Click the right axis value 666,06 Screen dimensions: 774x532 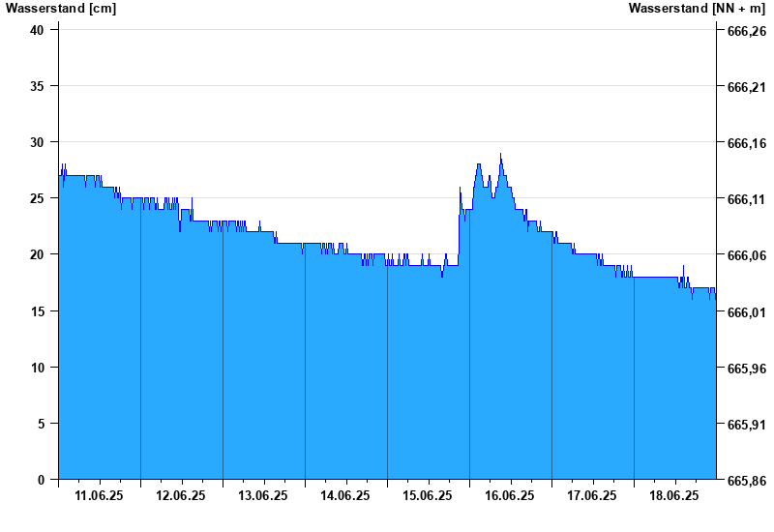click(747, 255)
